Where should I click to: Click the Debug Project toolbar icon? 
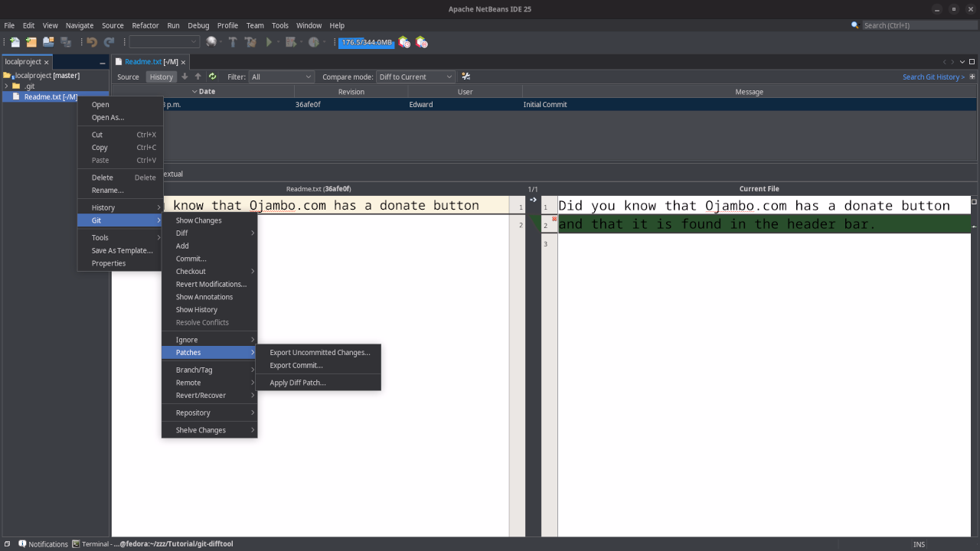290,42
